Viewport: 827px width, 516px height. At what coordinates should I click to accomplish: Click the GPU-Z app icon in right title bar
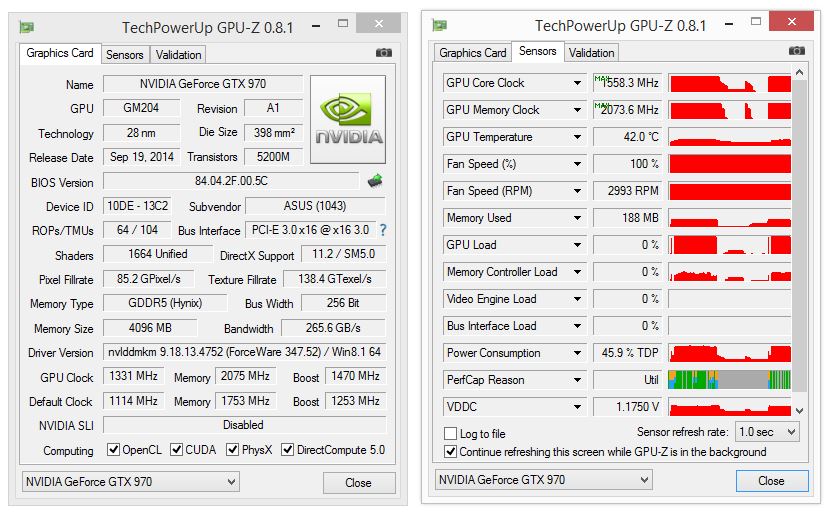tap(439, 25)
